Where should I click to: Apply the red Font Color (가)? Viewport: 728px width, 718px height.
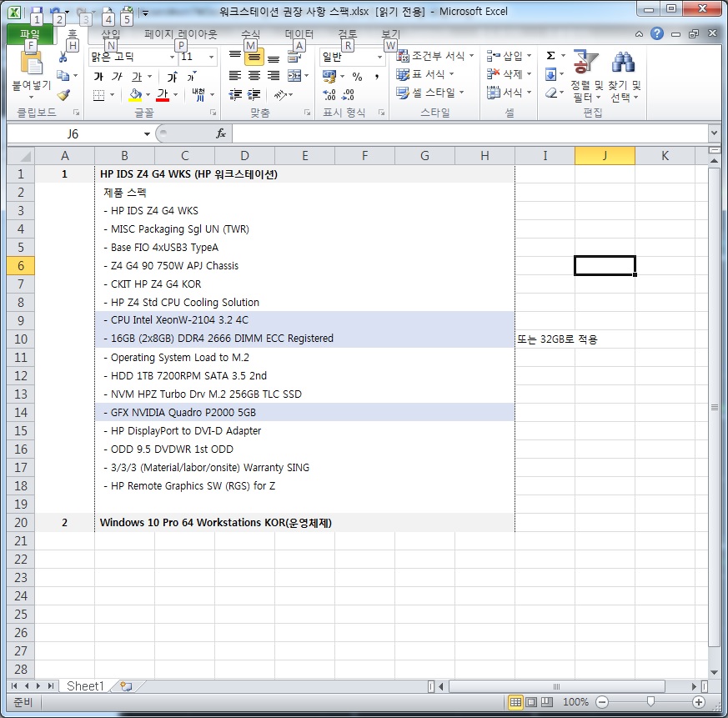pyautogui.click(x=163, y=95)
